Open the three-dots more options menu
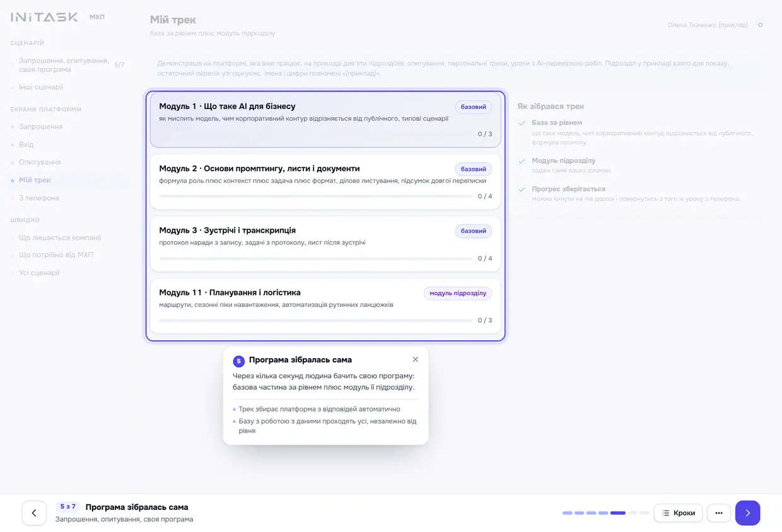782x532 pixels. 719,513
